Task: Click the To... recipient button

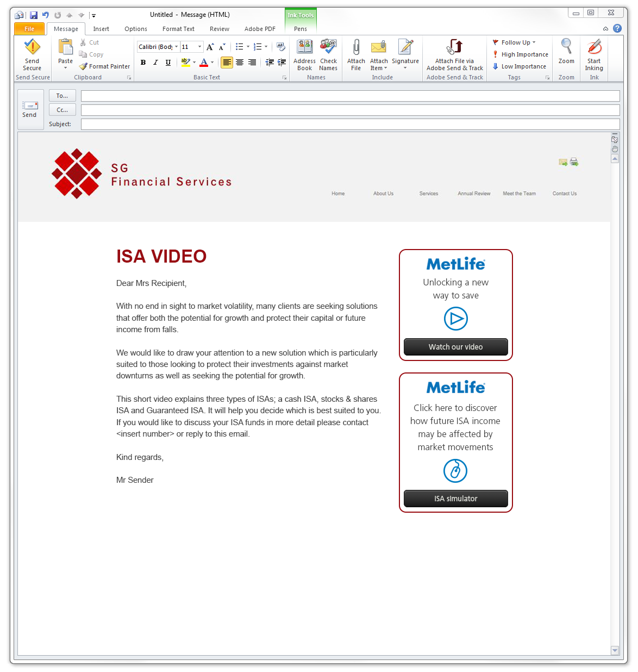Action: click(62, 96)
